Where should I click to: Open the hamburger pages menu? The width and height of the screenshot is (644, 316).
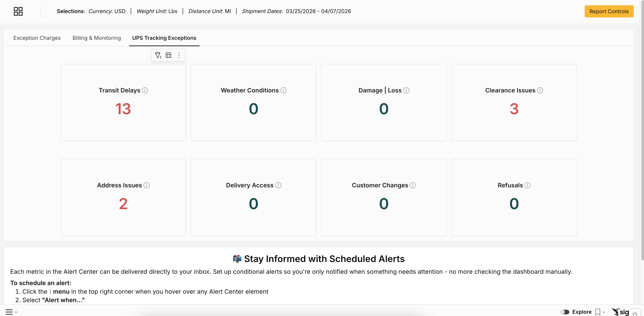9,312
